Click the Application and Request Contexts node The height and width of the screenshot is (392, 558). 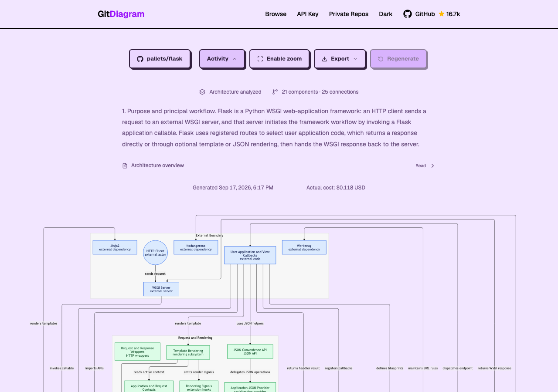pos(149,387)
